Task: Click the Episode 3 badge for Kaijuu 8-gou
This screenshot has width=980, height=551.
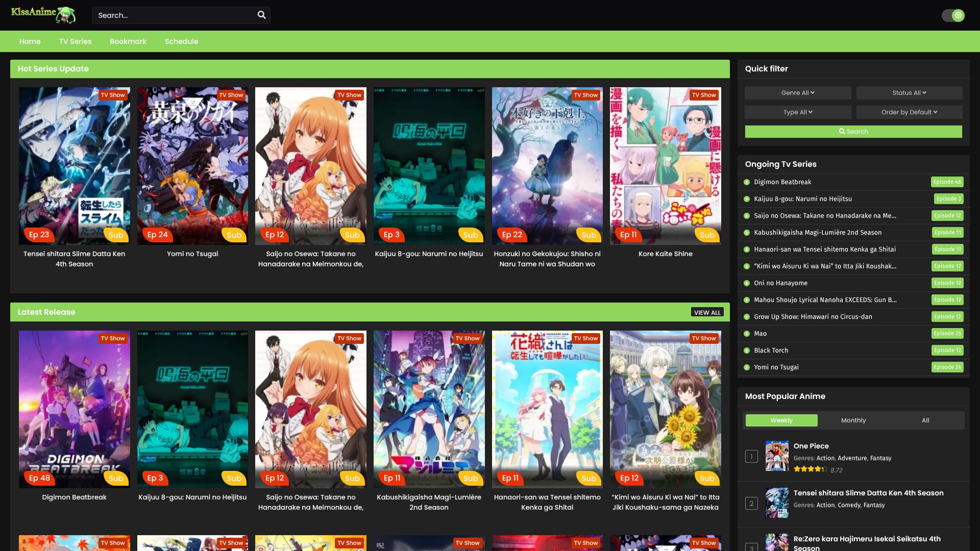Action: 949,199
